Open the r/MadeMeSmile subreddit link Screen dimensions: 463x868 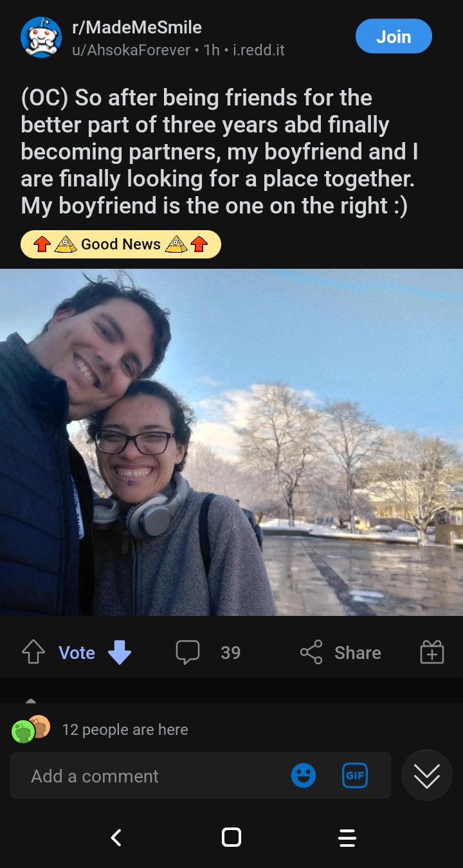tap(138, 28)
